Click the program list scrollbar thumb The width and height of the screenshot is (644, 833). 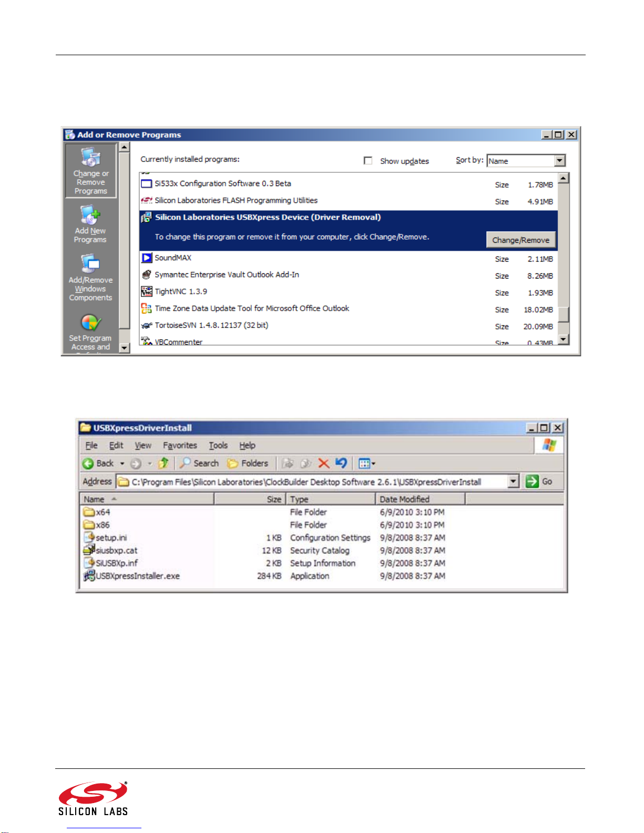[564, 315]
